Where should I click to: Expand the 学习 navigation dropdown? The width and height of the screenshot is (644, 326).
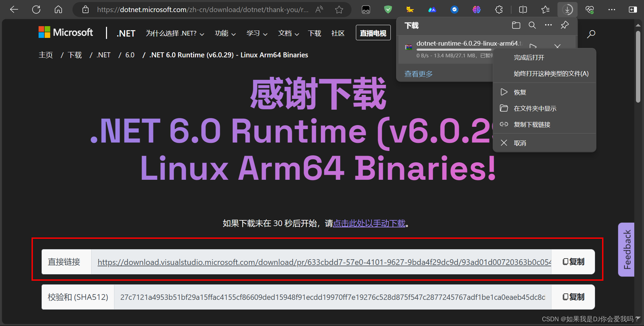[257, 33]
